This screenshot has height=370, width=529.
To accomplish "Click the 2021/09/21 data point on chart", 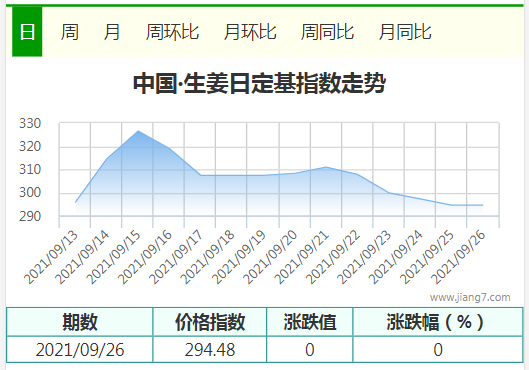I will (x=326, y=167).
